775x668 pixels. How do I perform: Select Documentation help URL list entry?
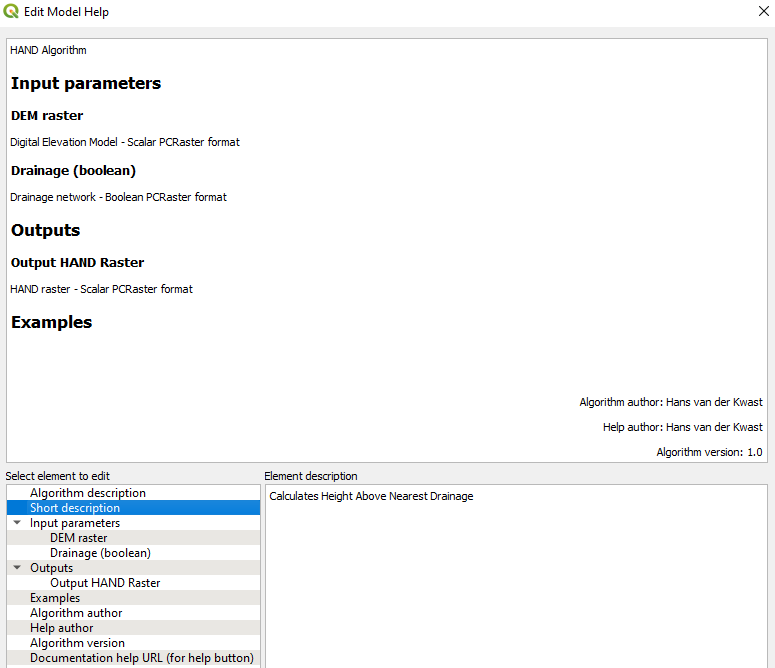click(x=141, y=658)
